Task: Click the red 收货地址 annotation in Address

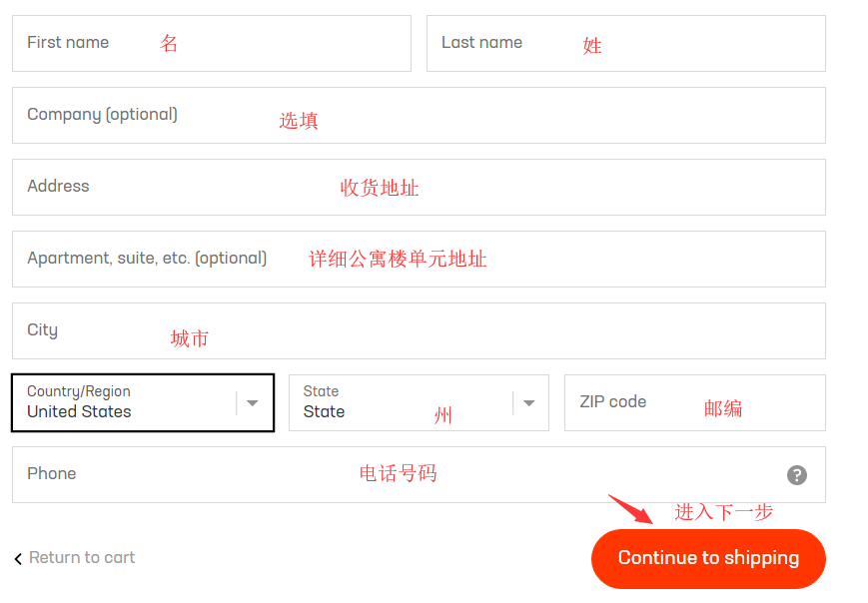Action: tap(380, 188)
